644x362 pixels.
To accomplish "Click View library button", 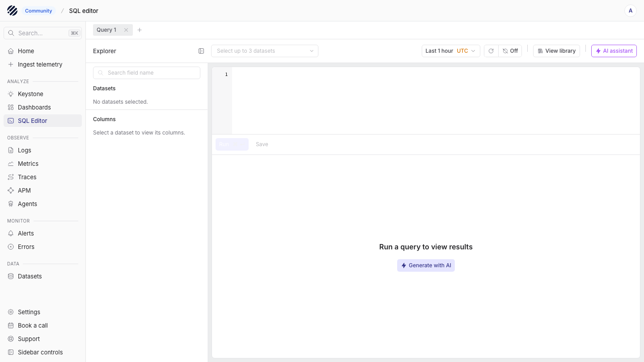I will tap(556, 51).
